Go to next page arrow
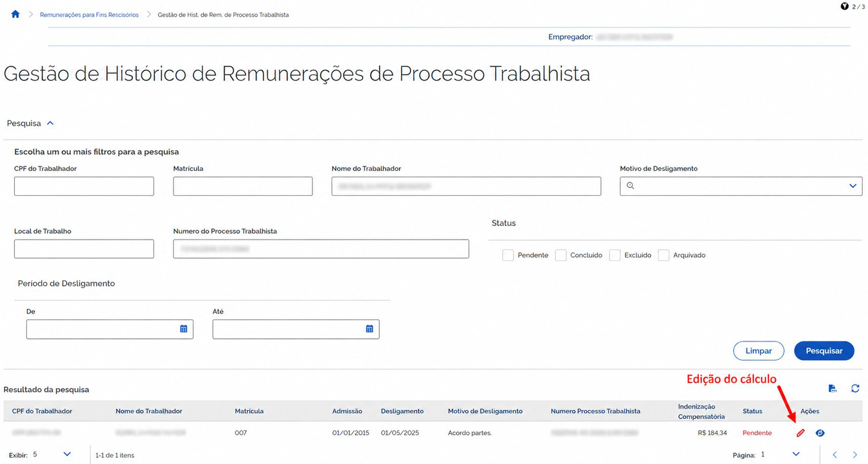The height and width of the screenshot is (464, 868). tap(855, 455)
